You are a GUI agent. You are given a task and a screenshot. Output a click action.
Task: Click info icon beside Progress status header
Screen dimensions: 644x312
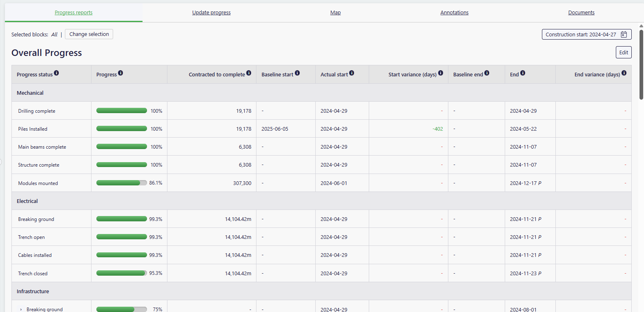click(x=56, y=73)
